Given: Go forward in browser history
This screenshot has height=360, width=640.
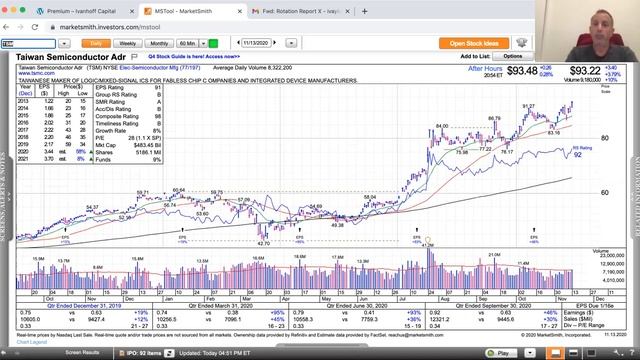Looking at the screenshot, I should [20, 27].
